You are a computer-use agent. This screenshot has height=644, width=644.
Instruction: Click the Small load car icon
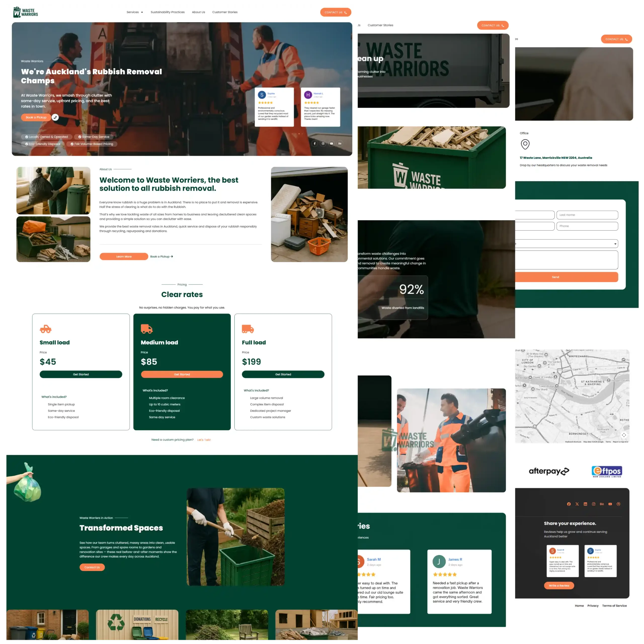pyautogui.click(x=46, y=329)
